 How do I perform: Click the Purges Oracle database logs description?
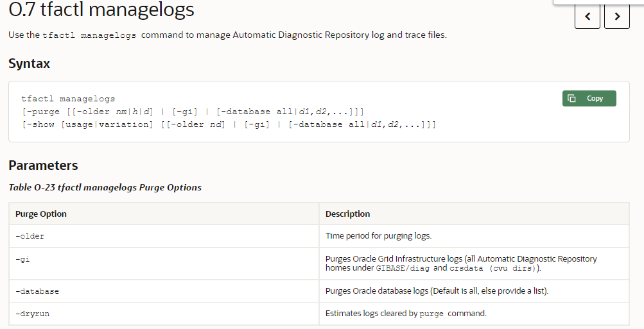click(437, 291)
